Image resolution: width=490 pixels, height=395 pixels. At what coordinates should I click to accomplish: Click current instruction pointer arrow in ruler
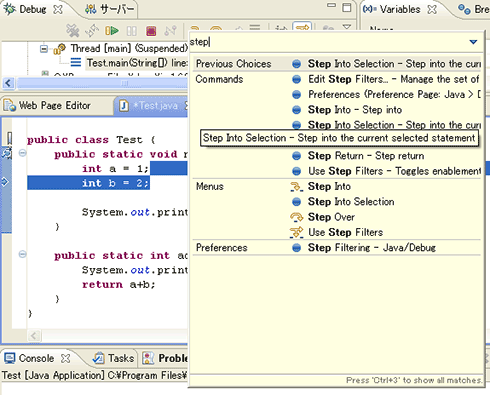[x=5, y=182]
